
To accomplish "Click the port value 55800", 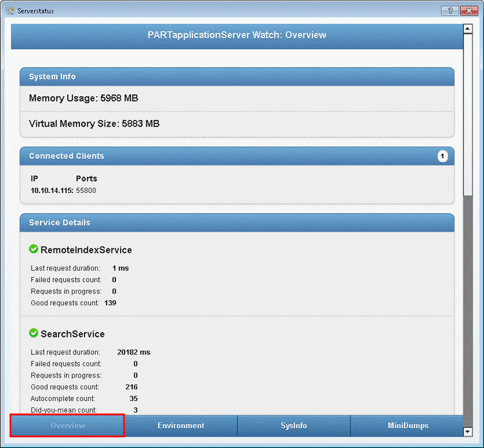I will tap(86, 190).
